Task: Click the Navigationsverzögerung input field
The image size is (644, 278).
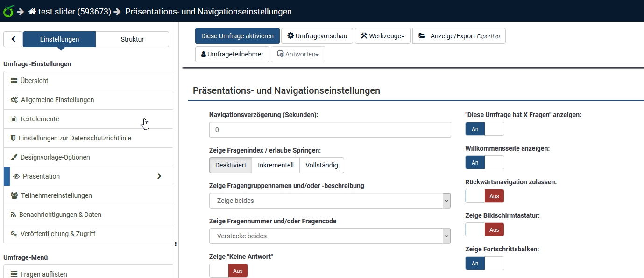Action: click(x=330, y=130)
